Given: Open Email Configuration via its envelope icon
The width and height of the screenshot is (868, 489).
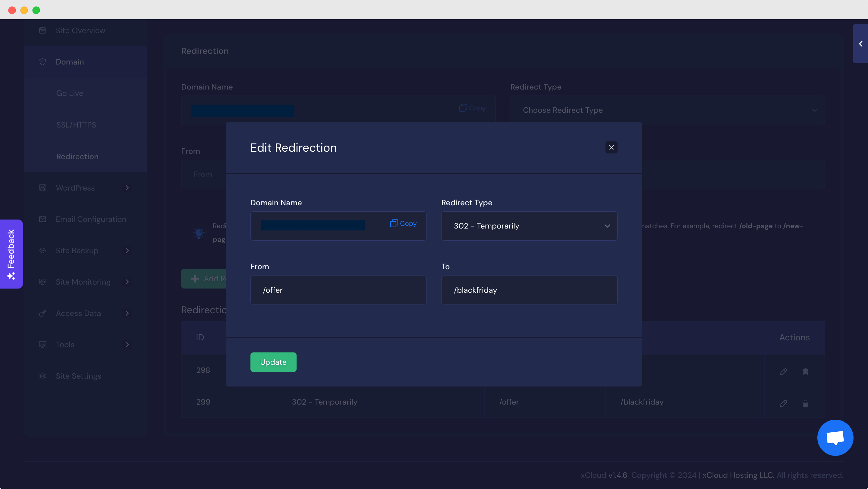Looking at the screenshot, I should tap(43, 219).
